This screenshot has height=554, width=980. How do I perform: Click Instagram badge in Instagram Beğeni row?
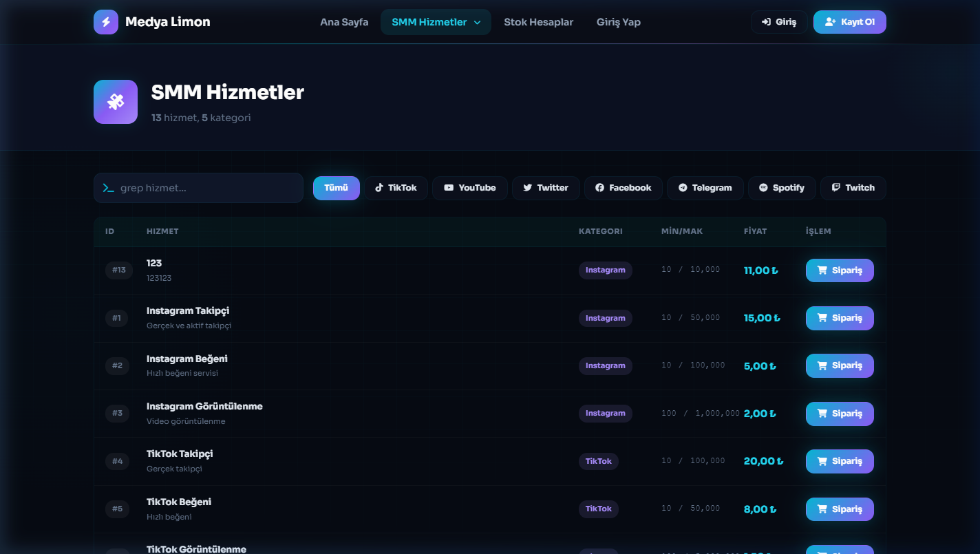[606, 365]
